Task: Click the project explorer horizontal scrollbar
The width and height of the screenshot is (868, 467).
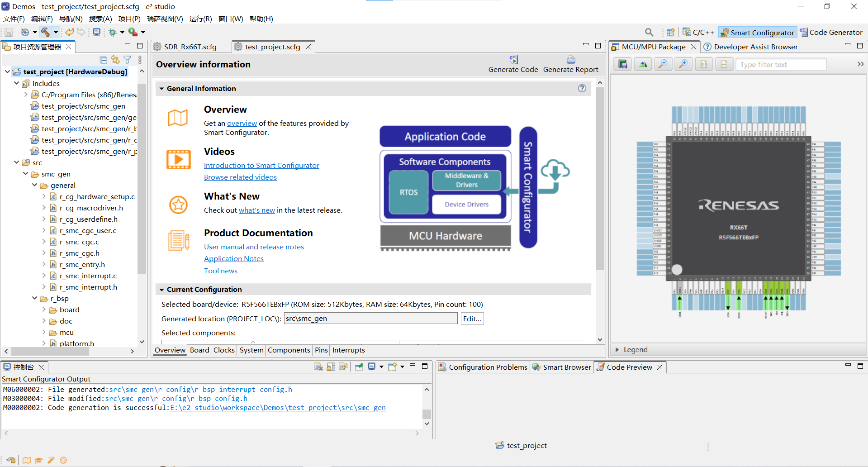Action: [x=50, y=351]
